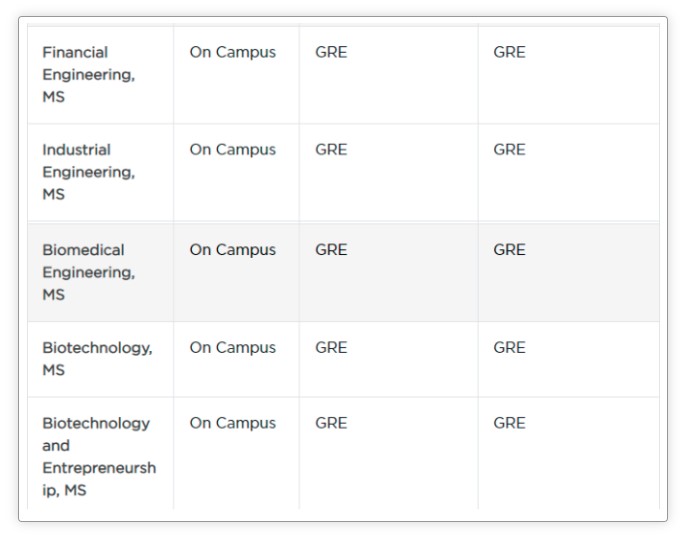Viewport: 685px width, 542px height.
Task: Click the Biotechnology and Entrepreneurship, MS cell
Action: 98,456
